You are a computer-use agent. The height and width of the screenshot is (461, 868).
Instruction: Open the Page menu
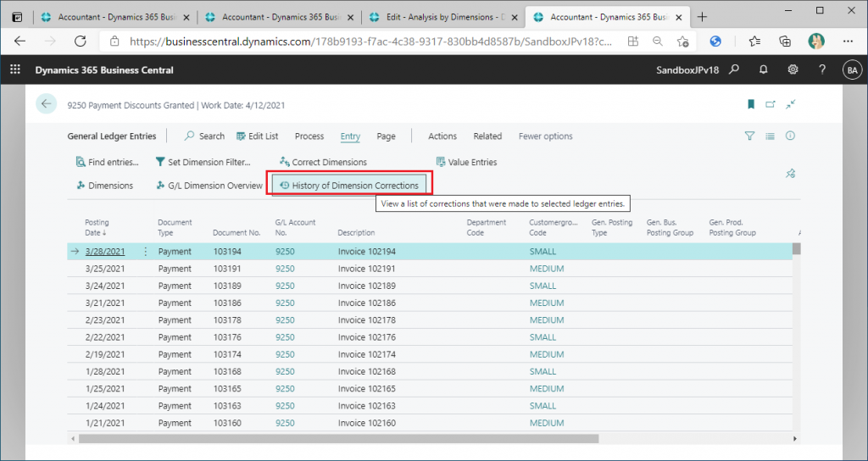(x=387, y=136)
